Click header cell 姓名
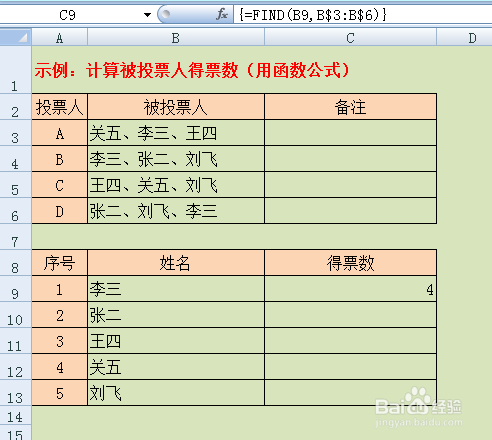The width and height of the screenshot is (492, 440). click(176, 262)
